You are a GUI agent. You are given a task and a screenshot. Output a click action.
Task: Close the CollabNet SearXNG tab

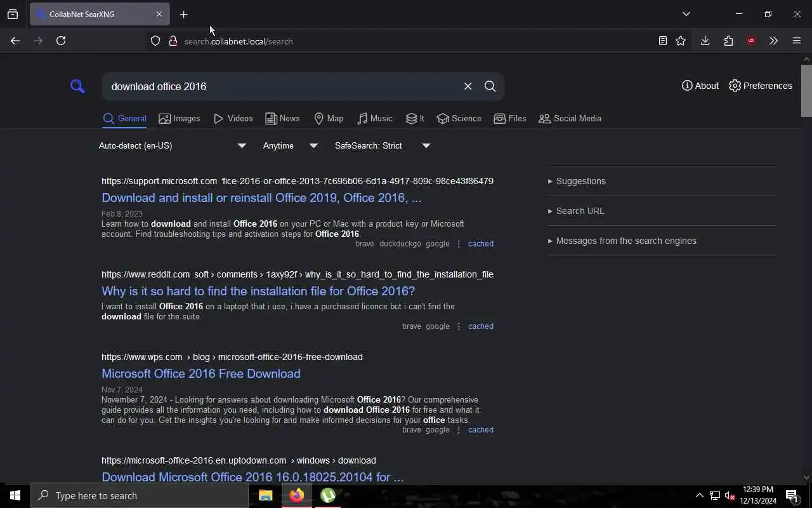point(159,14)
